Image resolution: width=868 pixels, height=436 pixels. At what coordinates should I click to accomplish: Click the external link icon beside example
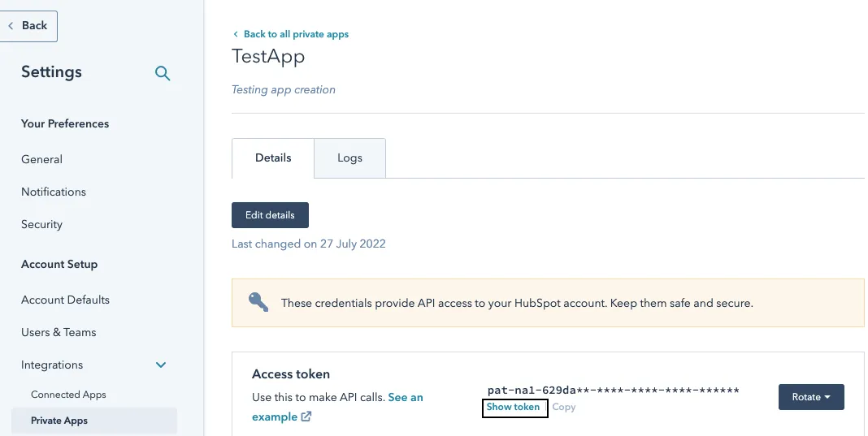306,417
